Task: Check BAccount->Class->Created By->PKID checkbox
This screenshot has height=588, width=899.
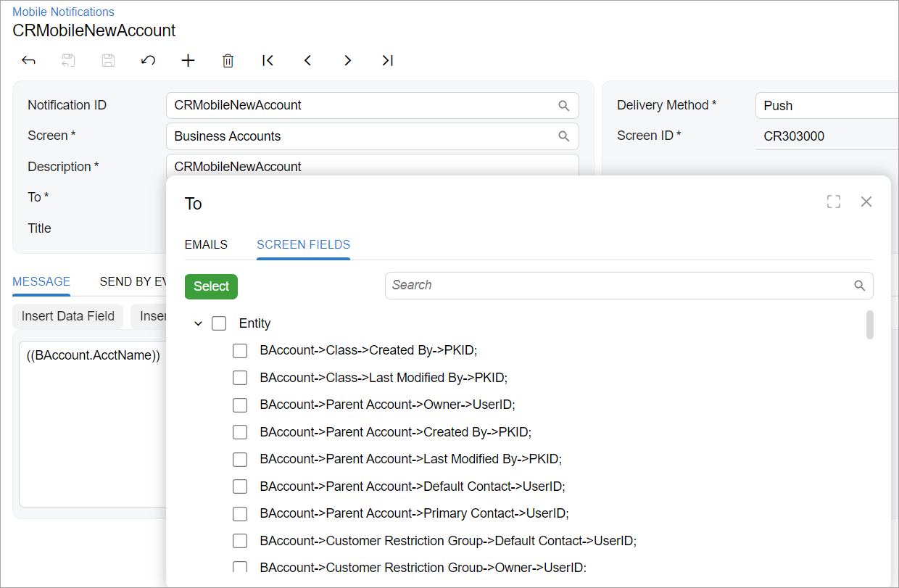Action: coord(240,351)
